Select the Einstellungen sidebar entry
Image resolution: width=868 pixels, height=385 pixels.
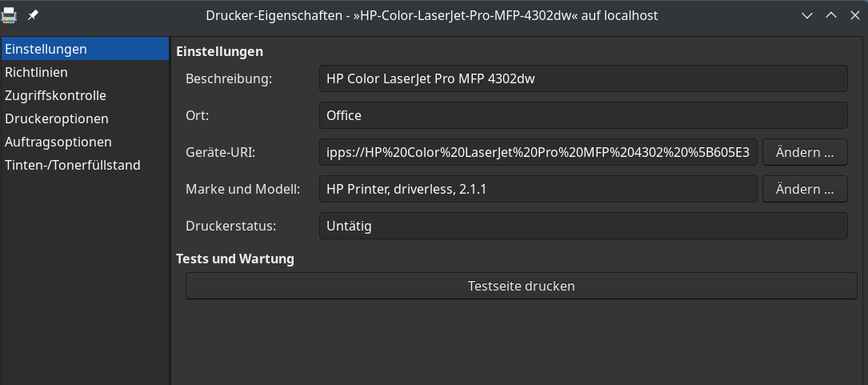[85, 49]
